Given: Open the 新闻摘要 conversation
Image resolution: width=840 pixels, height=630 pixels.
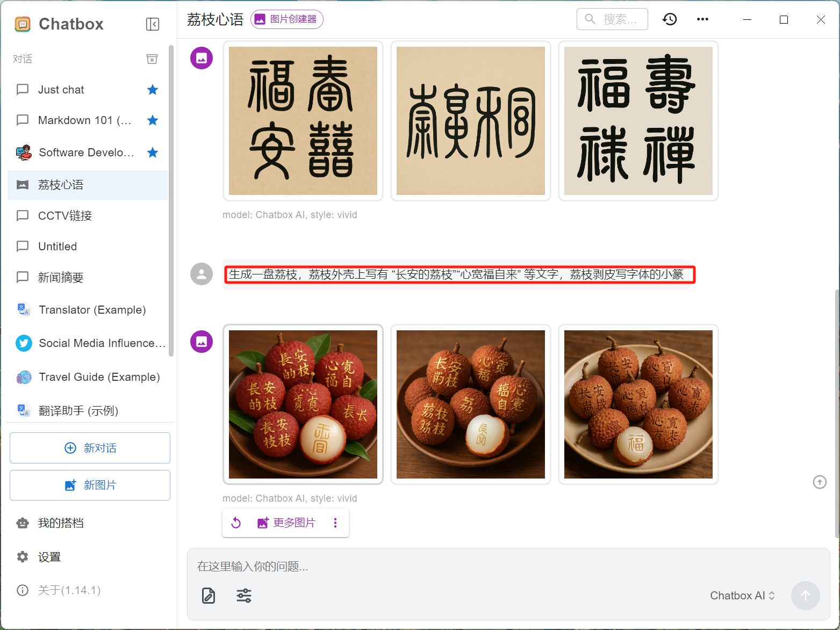Looking at the screenshot, I should [x=88, y=277].
